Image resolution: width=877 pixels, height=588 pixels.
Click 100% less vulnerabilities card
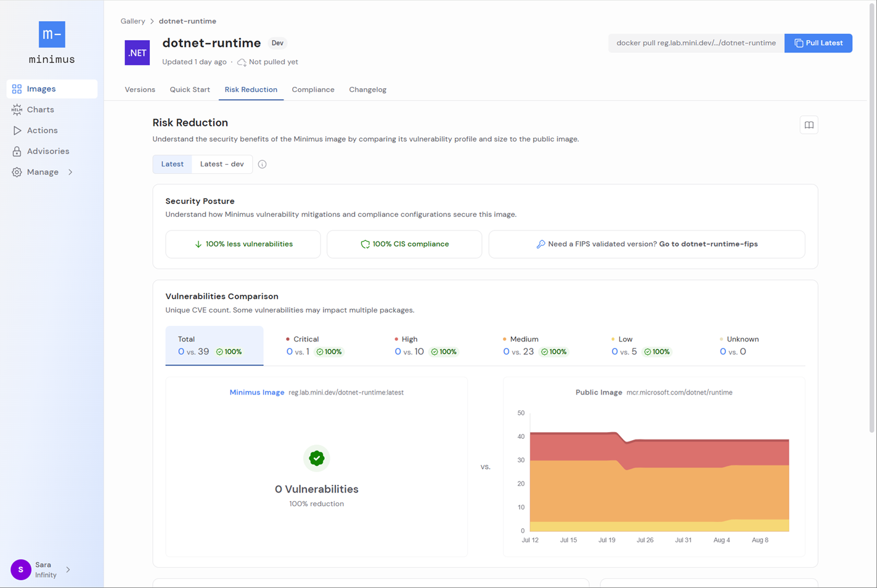tap(243, 244)
